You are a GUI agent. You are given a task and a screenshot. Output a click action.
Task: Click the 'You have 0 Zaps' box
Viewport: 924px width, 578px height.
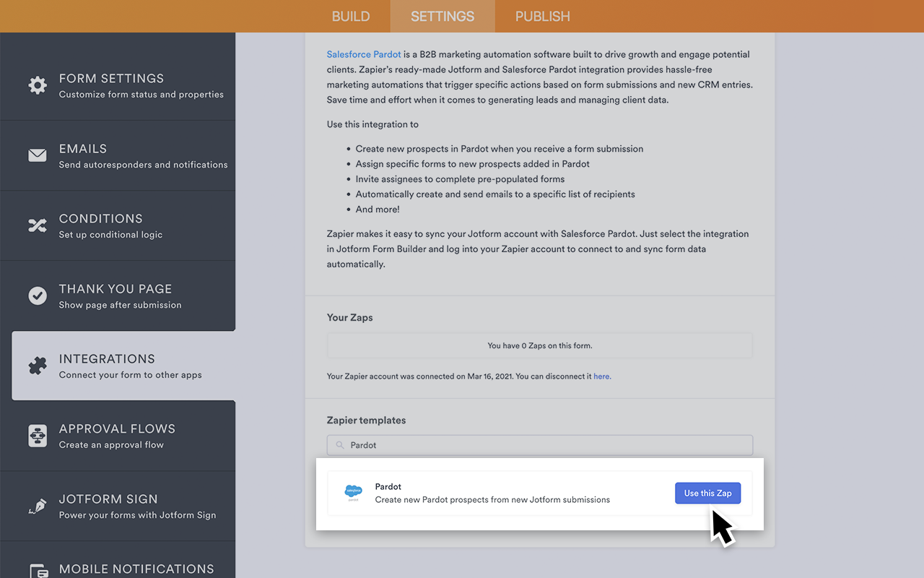point(539,345)
